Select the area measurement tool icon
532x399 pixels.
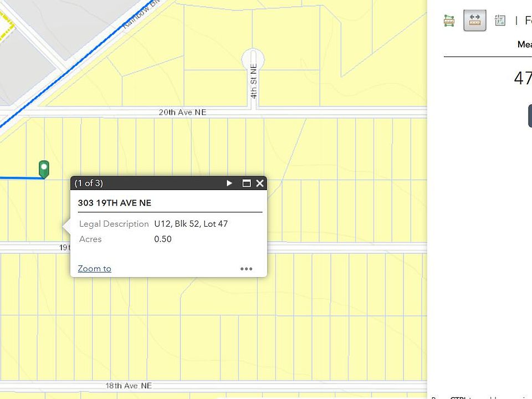[449, 21]
